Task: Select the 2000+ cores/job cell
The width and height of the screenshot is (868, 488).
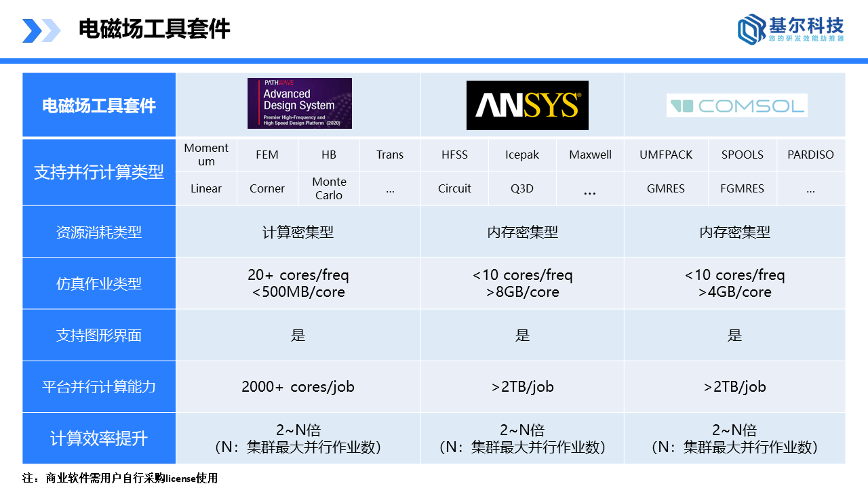Action: (298, 386)
